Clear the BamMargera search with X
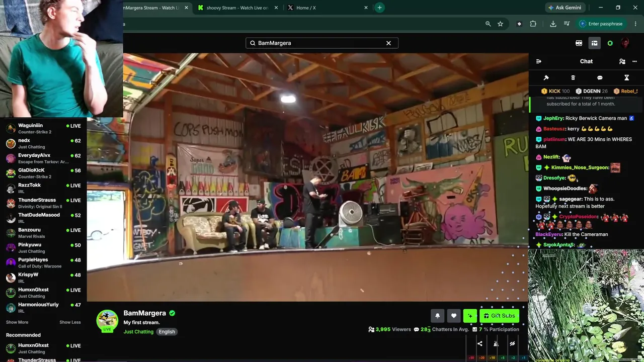 [x=388, y=43]
